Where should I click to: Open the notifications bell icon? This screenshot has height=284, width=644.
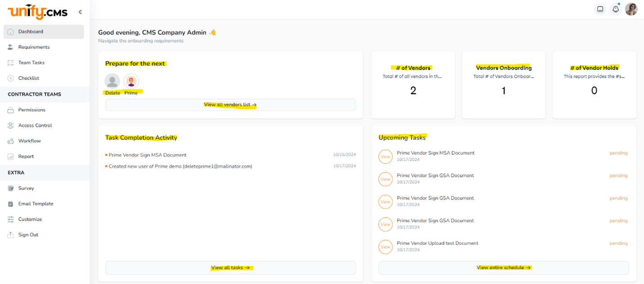tap(615, 9)
